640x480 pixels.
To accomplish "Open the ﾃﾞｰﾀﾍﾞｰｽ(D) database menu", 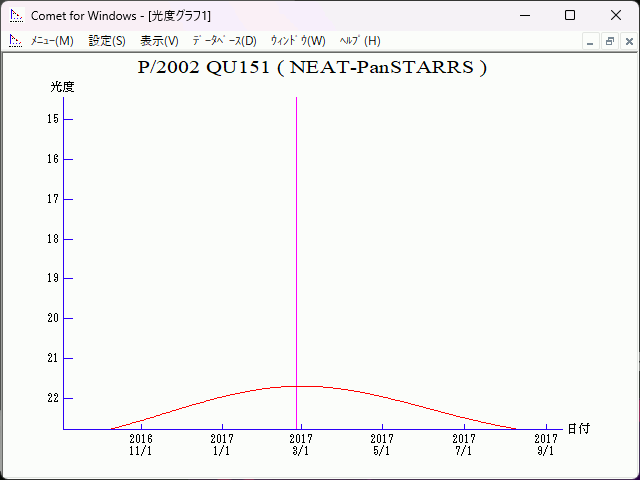I will 224,41.
